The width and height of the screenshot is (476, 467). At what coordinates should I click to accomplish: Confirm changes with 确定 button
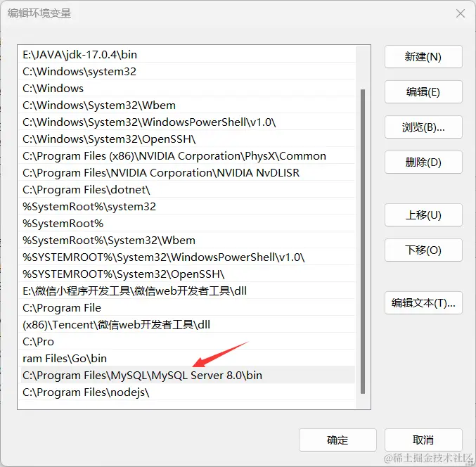coord(337,440)
